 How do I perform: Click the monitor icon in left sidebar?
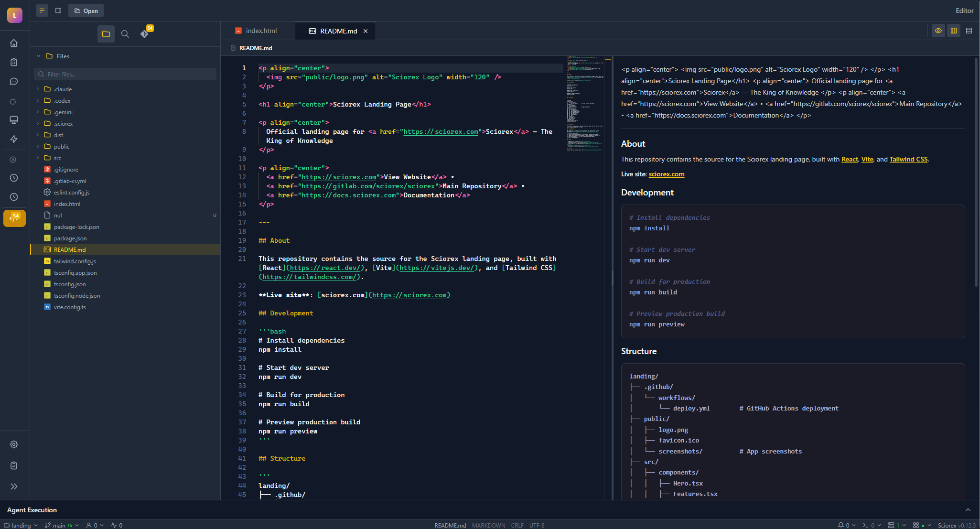tap(14, 120)
